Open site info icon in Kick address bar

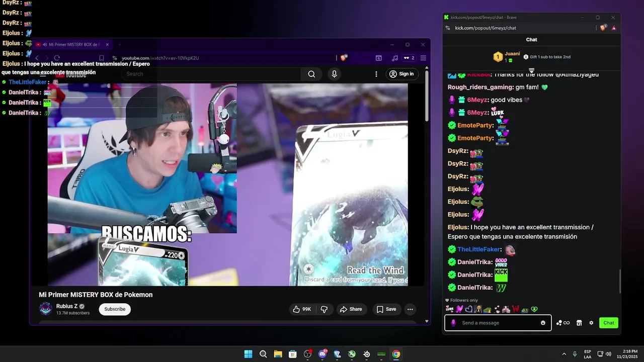(448, 28)
